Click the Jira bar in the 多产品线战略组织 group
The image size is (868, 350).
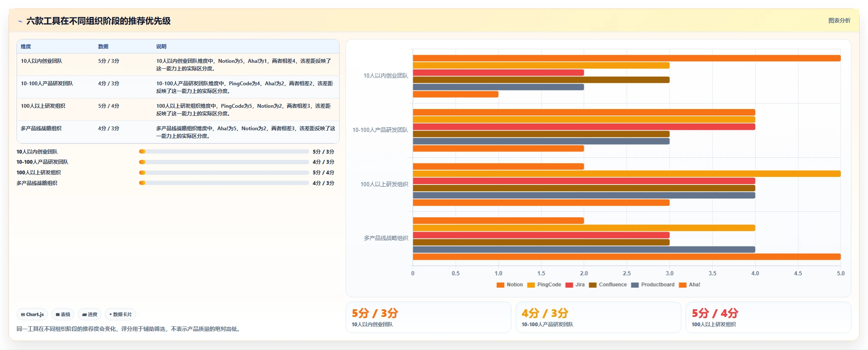point(541,235)
